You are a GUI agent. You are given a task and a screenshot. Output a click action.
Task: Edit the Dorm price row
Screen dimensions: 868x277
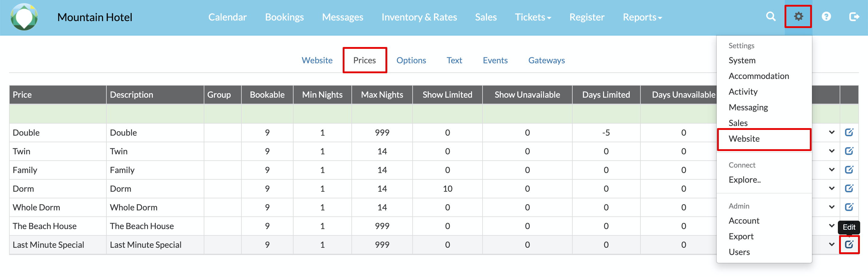849,188
